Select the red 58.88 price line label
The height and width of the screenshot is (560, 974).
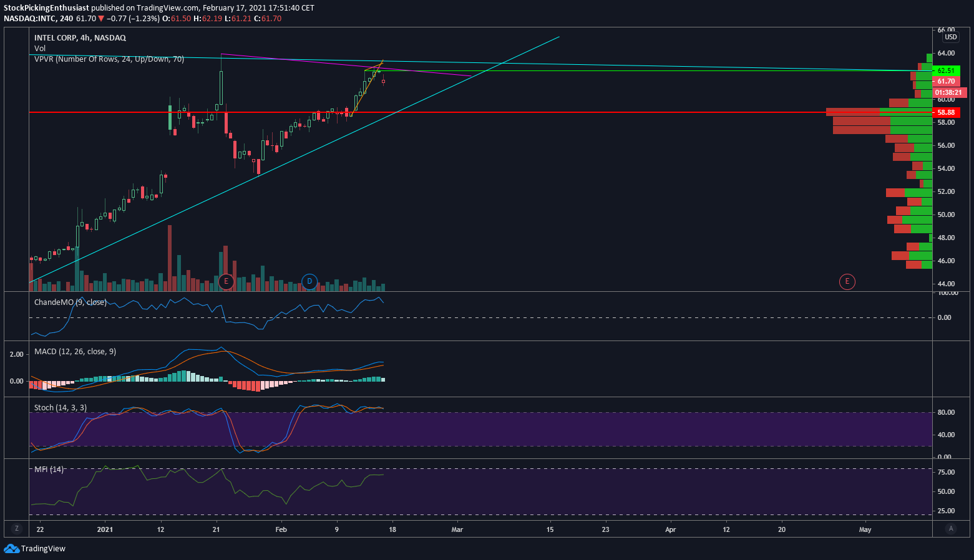tap(947, 112)
